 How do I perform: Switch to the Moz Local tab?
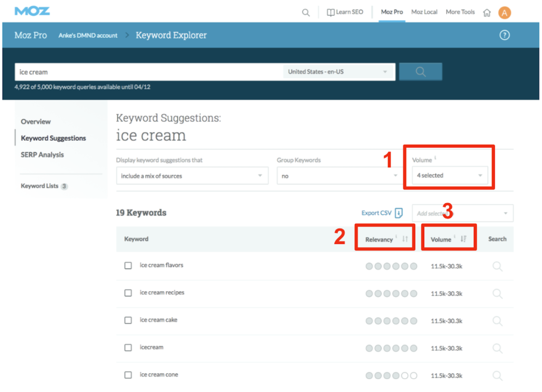pyautogui.click(x=424, y=12)
